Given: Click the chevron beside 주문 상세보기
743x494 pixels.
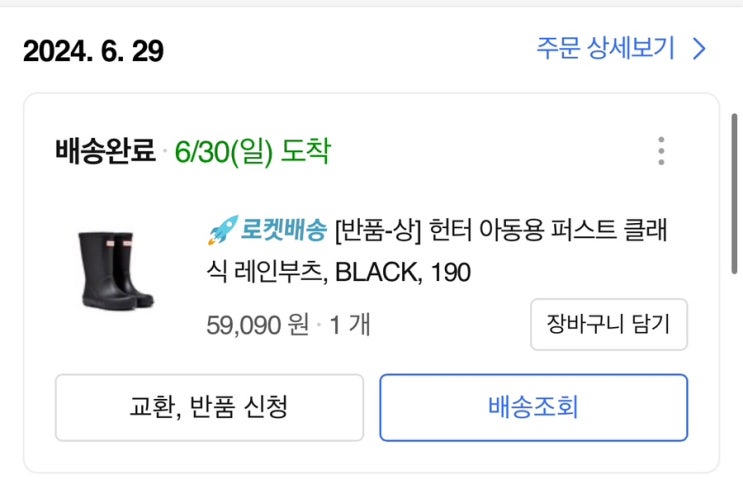Looking at the screenshot, I should coord(700,48).
